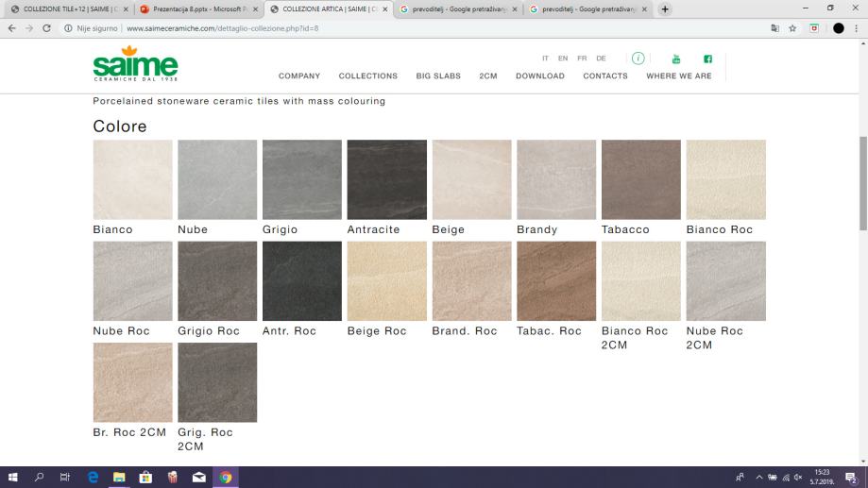Image resolution: width=868 pixels, height=488 pixels.
Task: Select the Antracite color swatch
Action: [386, 179]
